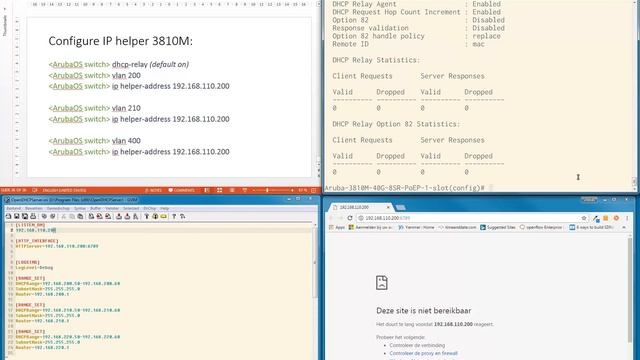Click the orange gear extension icon in Chrome
The width and height of the screenshot is (640, 360).
616,218
